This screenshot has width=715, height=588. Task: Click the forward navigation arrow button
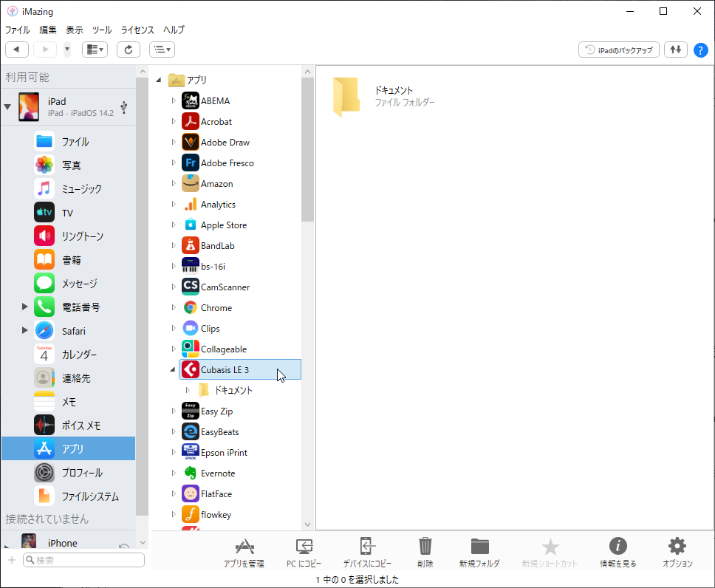pyautogui.click(x=45, y=49)
